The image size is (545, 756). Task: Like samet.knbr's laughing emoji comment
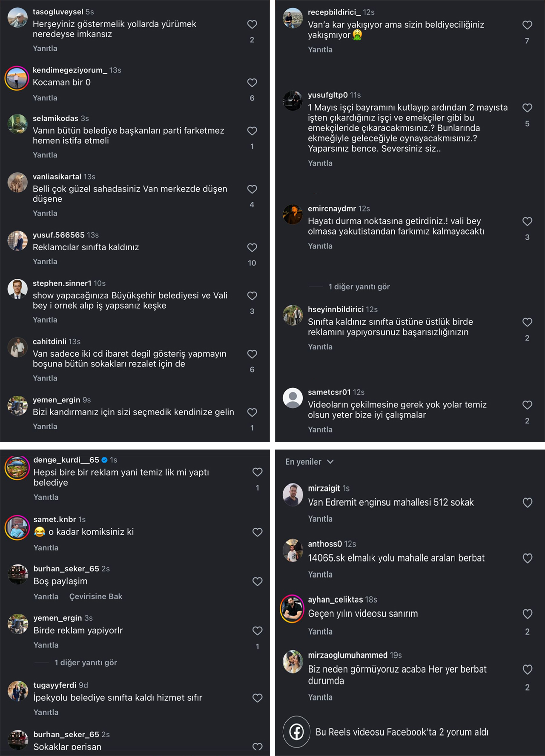pyautogui.click(x=257, y=532)
